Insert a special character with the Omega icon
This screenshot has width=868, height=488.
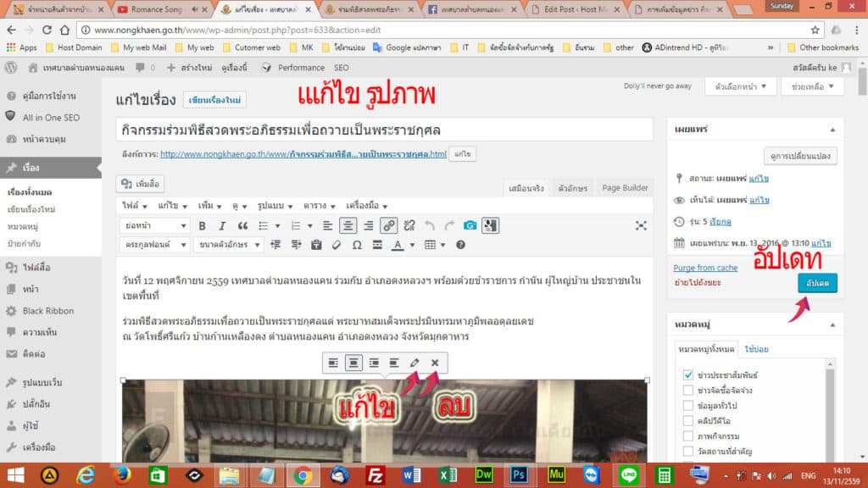point(357,245)
